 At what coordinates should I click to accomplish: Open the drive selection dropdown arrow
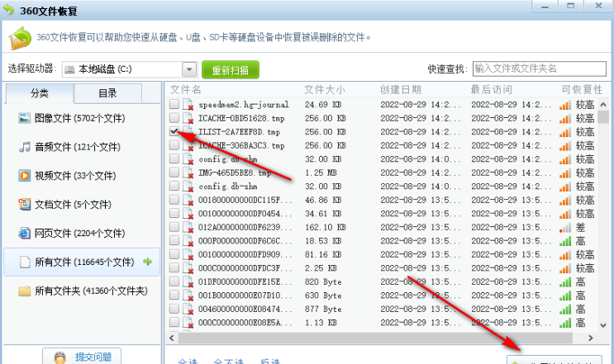pyautogui.click(x=188, y=69)
